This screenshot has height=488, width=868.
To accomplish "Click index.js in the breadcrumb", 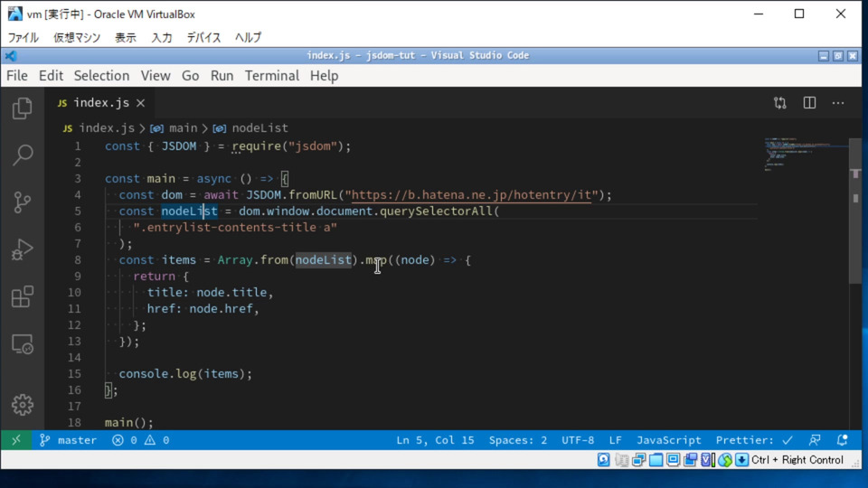I will click(107, 128).
